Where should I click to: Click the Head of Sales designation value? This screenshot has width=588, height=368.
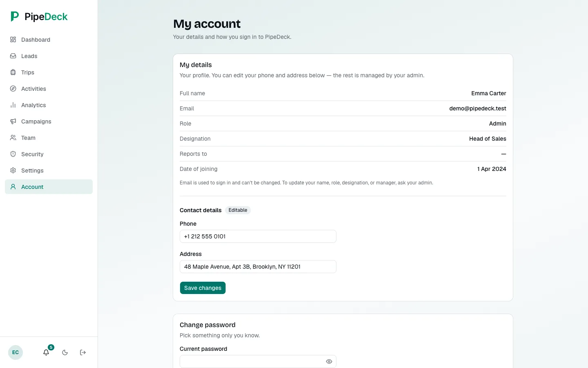pos(488,139)
